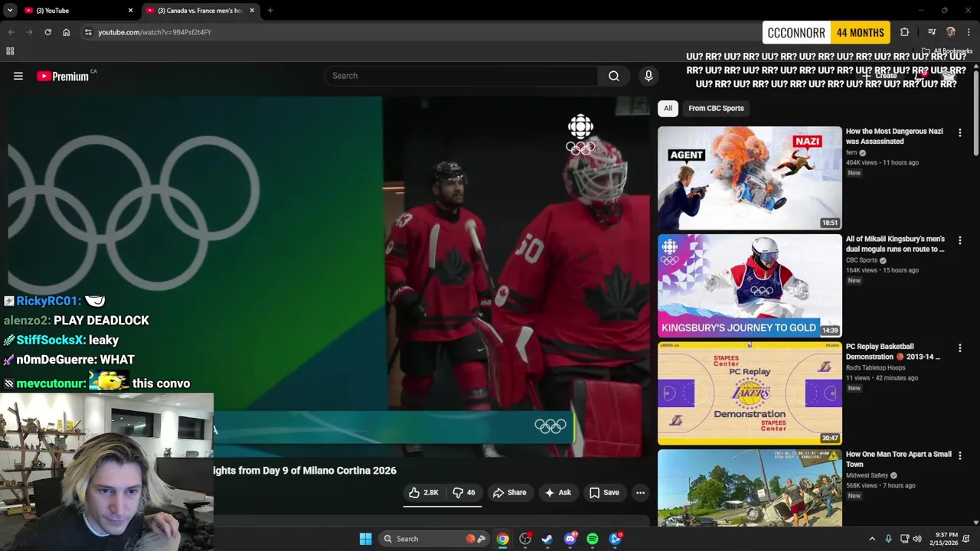This screenshot has height=551, width=980.
Task: Go back in browser history
Action: 11,32
